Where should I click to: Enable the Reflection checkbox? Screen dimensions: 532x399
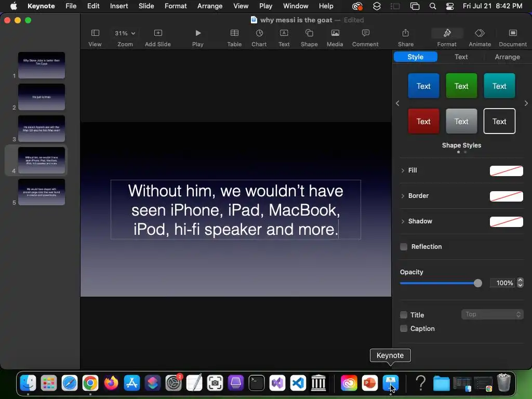point(404,247)
